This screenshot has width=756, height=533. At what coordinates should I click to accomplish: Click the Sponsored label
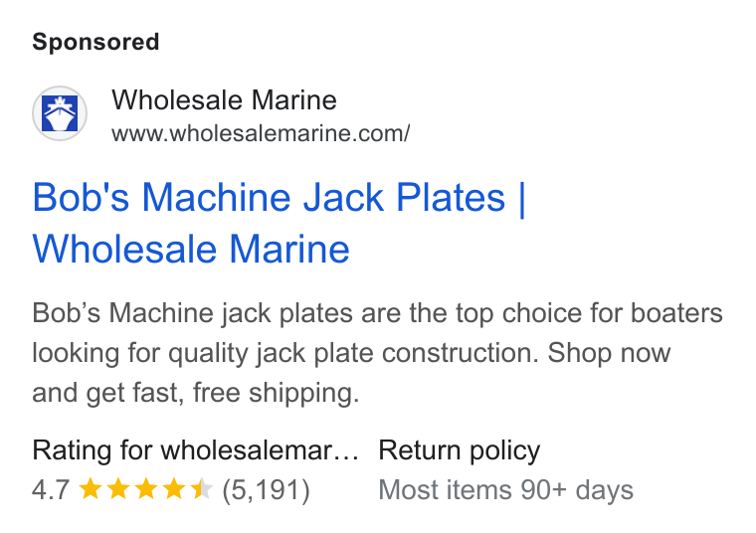[95, 42]
